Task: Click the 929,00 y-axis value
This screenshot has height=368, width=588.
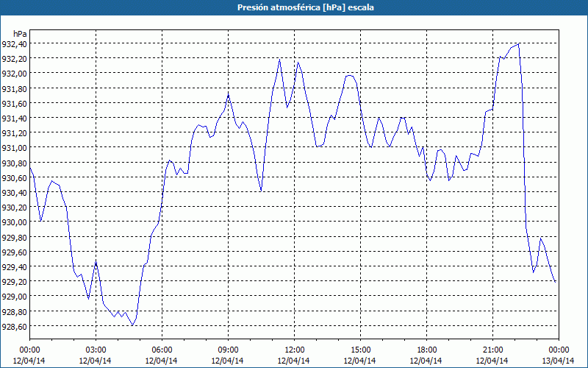Action: pyautogui.click(x=14, y=297)
